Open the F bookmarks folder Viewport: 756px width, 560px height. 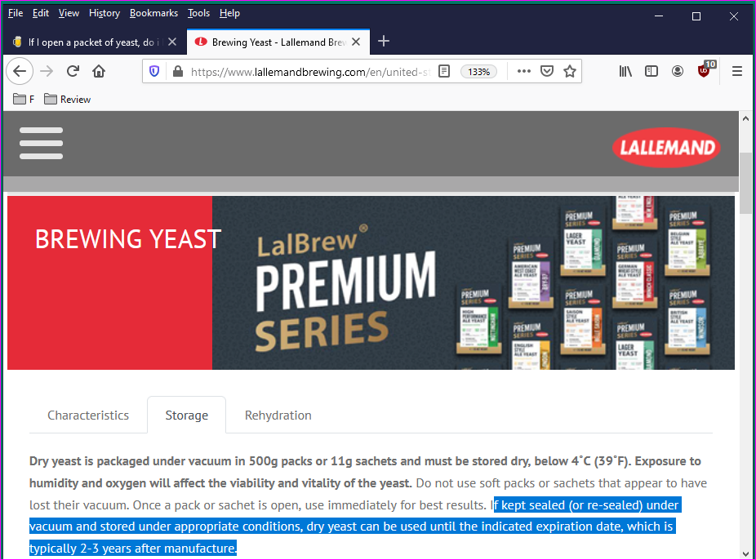24,100
